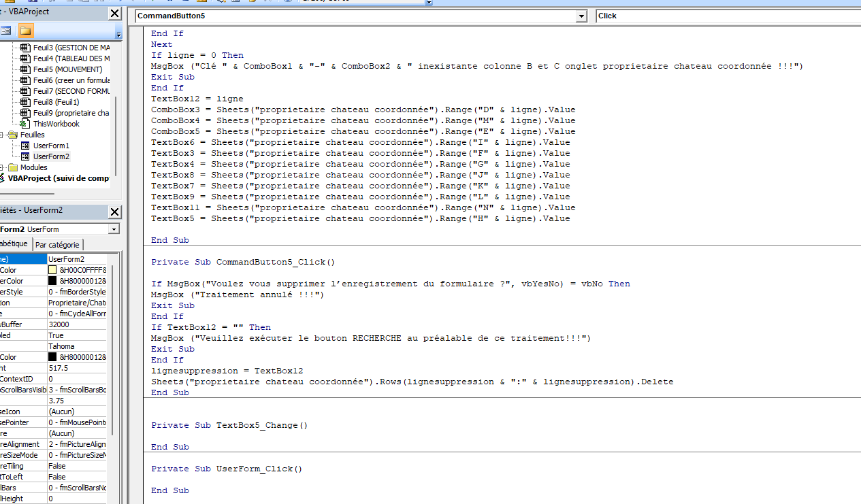861x504 pixels.
Task: Switch to the Par catégorie tab
Action: (x=58, y=245)
